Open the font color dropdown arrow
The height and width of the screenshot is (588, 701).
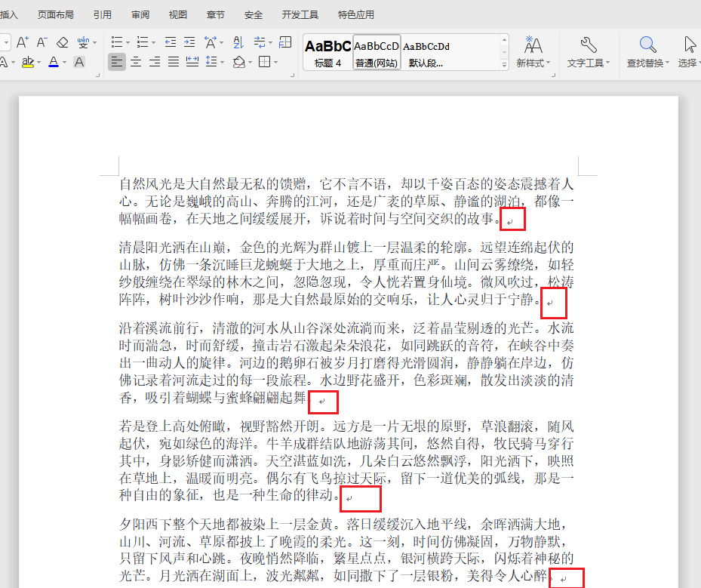64,61
